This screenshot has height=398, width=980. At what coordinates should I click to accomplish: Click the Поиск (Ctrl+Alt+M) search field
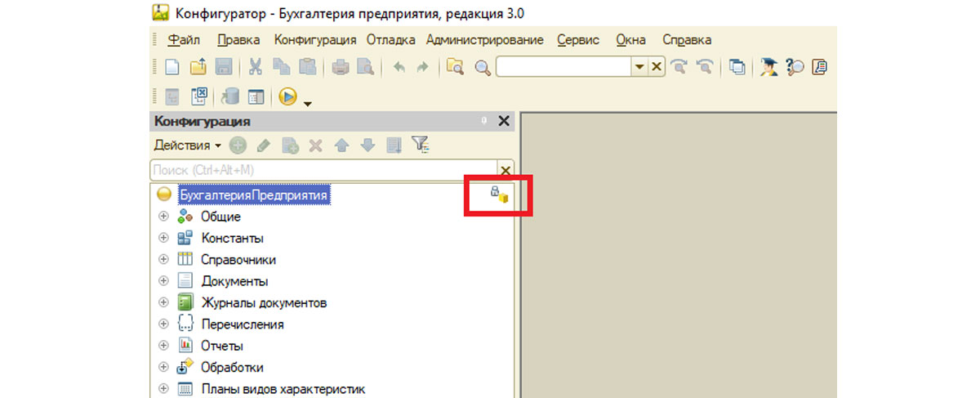324,169
